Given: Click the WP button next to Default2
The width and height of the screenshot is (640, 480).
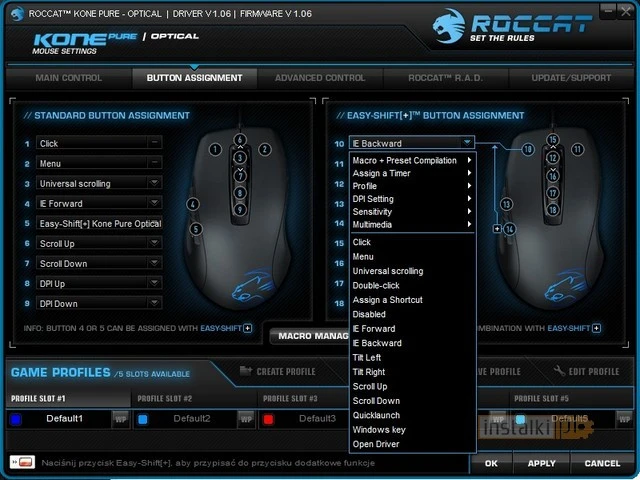Looking at the screenshot, I should coord(246,418).
